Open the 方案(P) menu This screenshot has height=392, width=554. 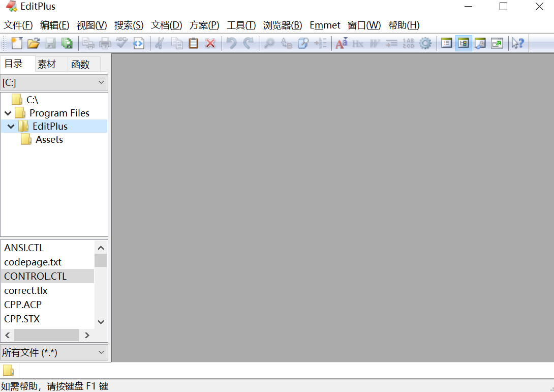coord(204,25)
